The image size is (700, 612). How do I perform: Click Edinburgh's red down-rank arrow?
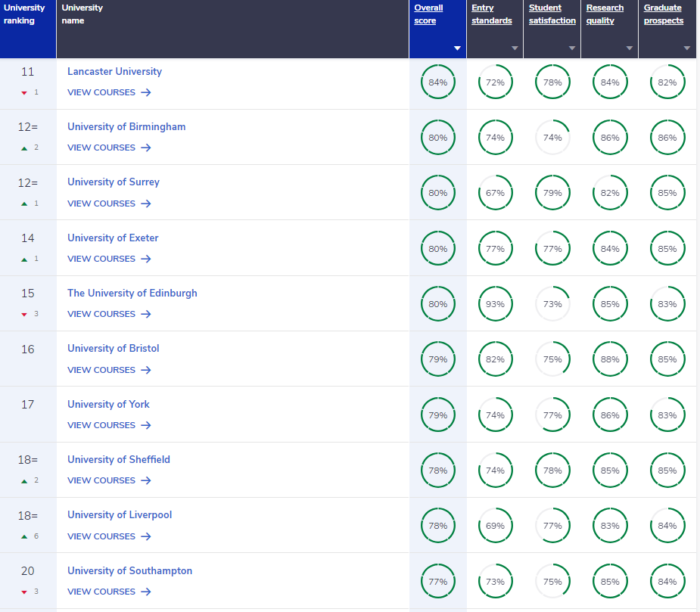[x=24, y=315]
